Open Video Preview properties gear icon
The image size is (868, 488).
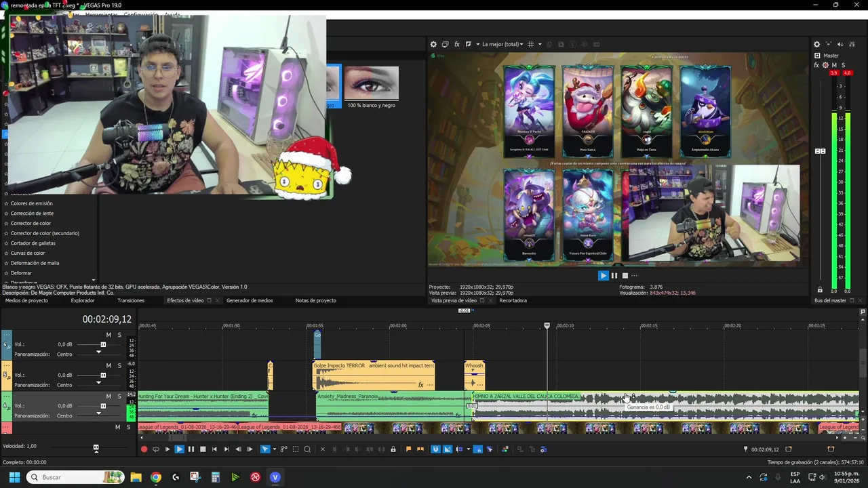pyautogui.click(x=433, y=44)
